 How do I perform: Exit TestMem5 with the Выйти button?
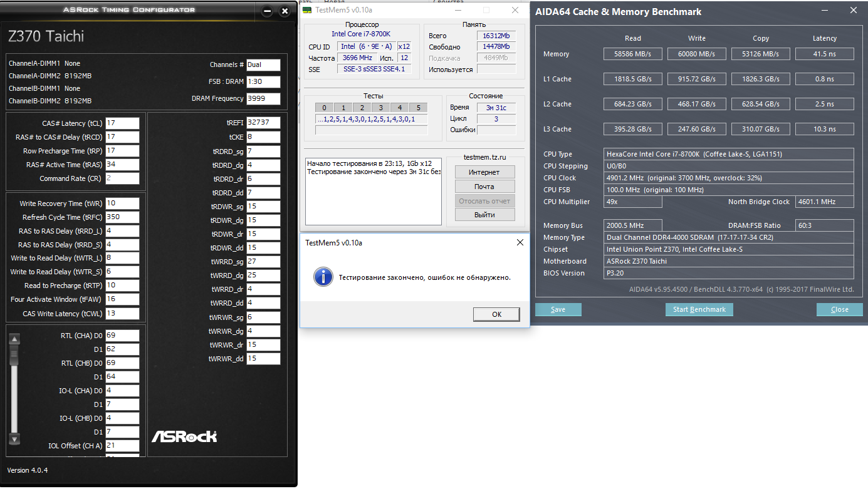pyautogui.click(x=484, y=215)
